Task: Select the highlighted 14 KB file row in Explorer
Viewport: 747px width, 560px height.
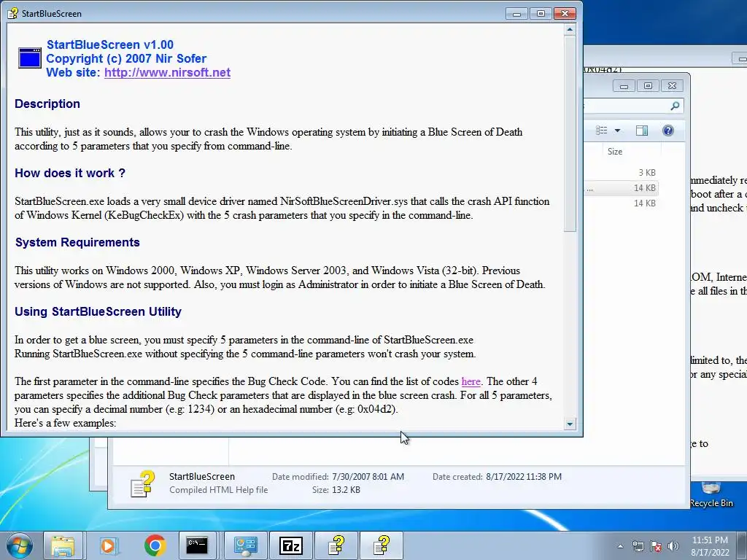Action: pyautogui.click(x=622, y=187)
